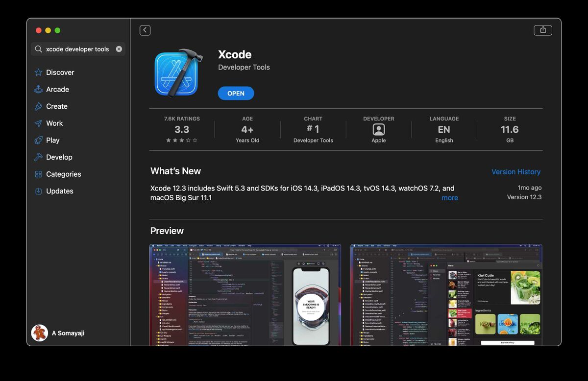Click the Apple developer avatar
588x381 pixels.
pos(378,130)
